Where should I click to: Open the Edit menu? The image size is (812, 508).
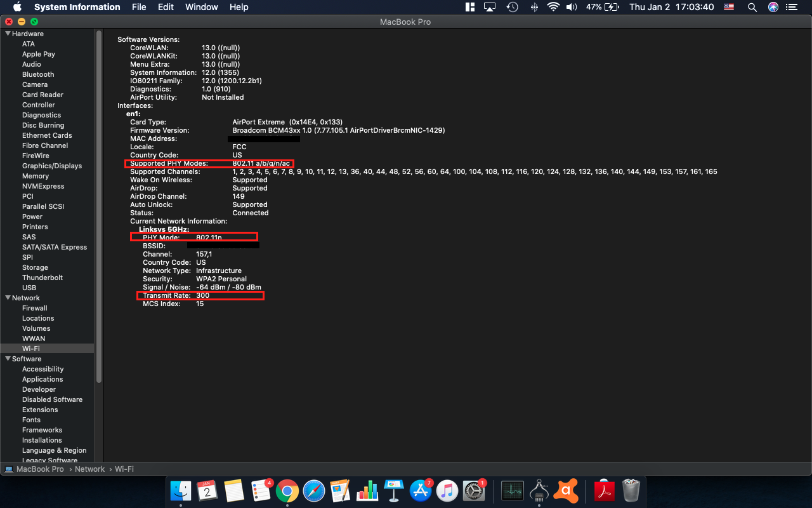(166, 7)
